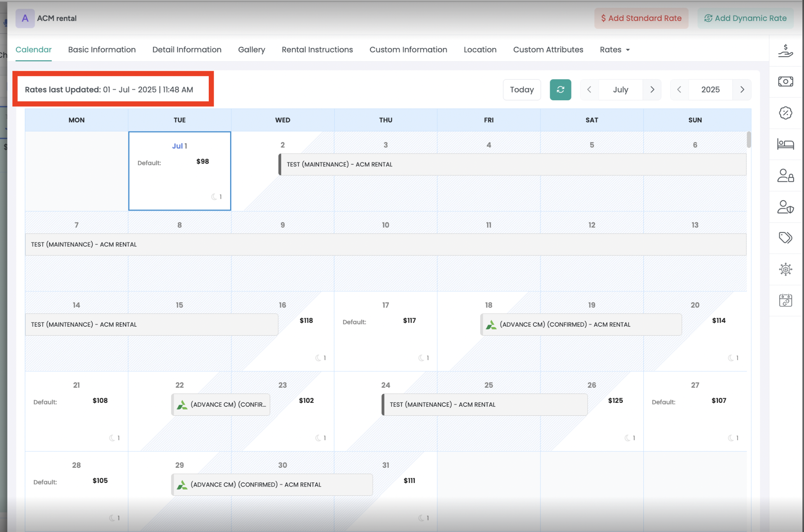Select the Jul 1 calendar cell

tap(180, 171)
